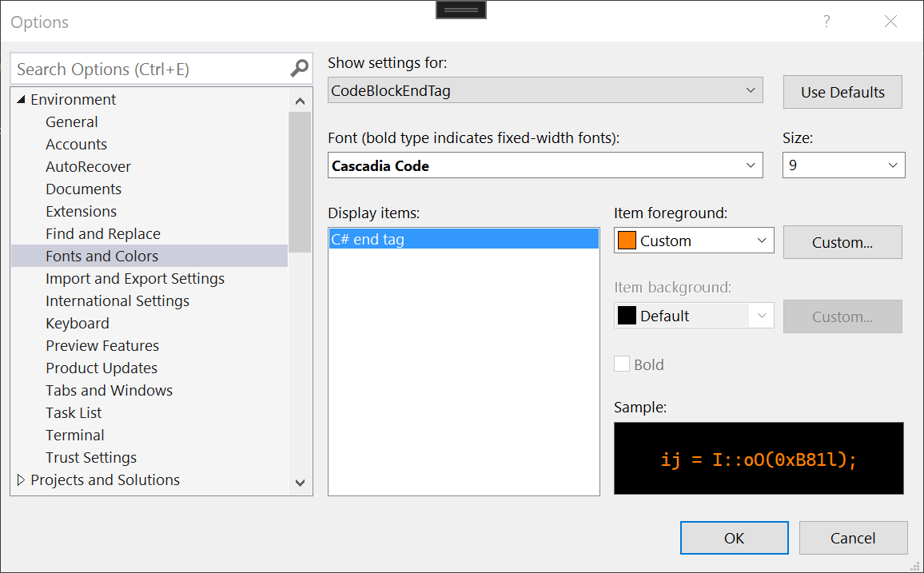The image size is (924, 573).
Task: Select Import and Export Settings
Action: (135, 279)
